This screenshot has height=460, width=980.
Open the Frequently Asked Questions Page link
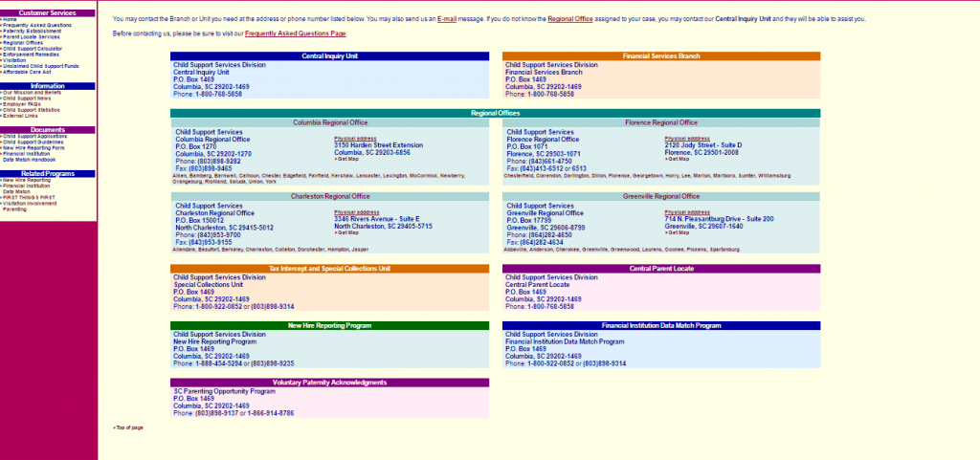tap(295, 33)
